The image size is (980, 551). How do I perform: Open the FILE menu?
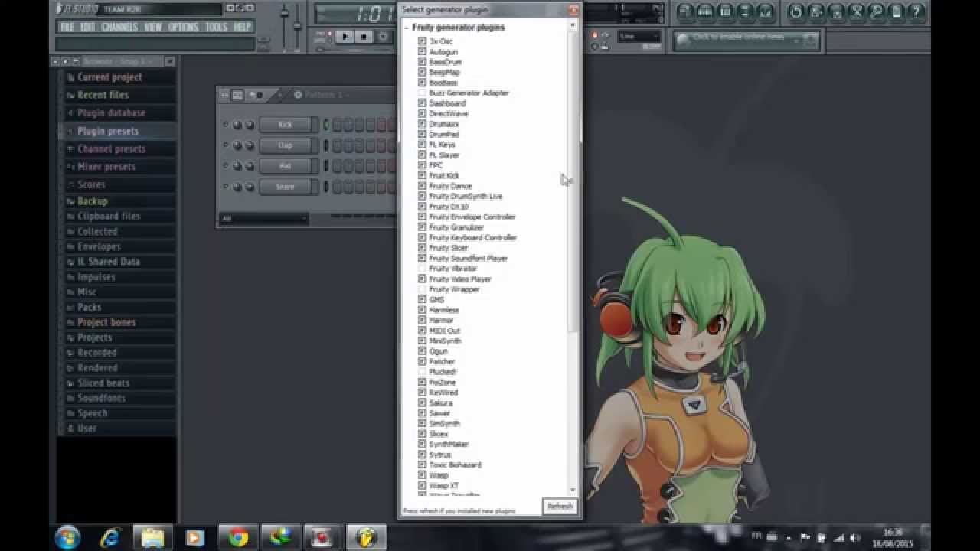(67, 27)
